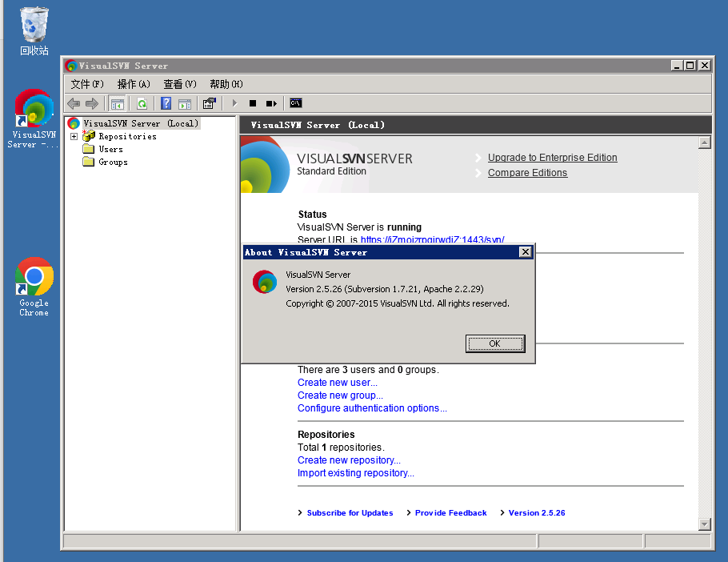
Task: Click Version 2.5.26 link
Action: tap(537, 513)
